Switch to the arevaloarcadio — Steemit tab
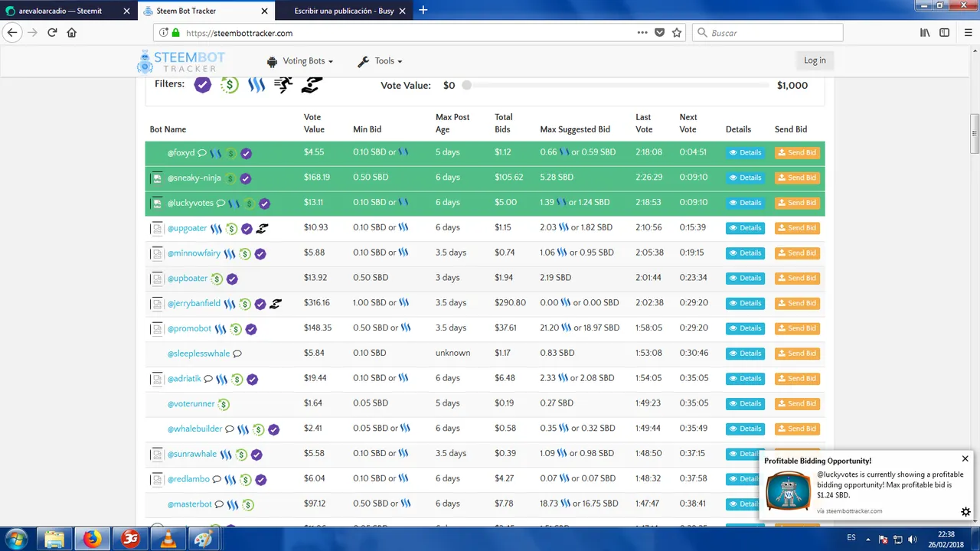 point(69,11)
